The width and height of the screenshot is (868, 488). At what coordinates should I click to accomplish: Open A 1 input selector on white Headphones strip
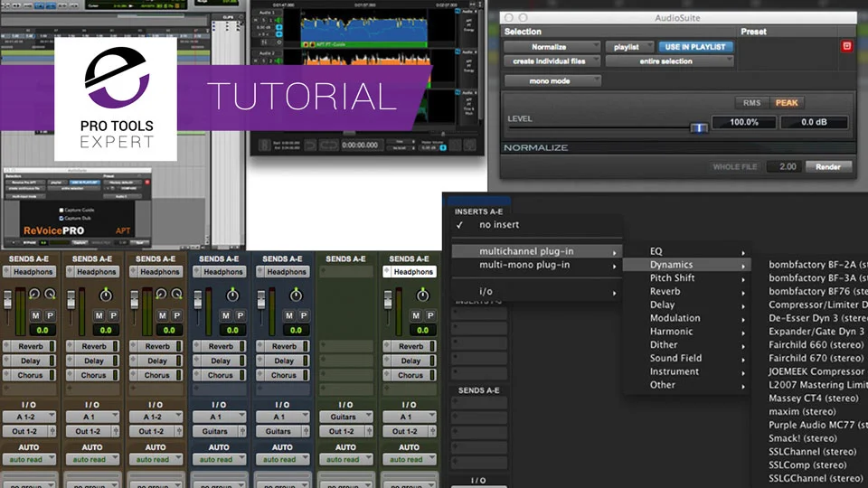409,417
